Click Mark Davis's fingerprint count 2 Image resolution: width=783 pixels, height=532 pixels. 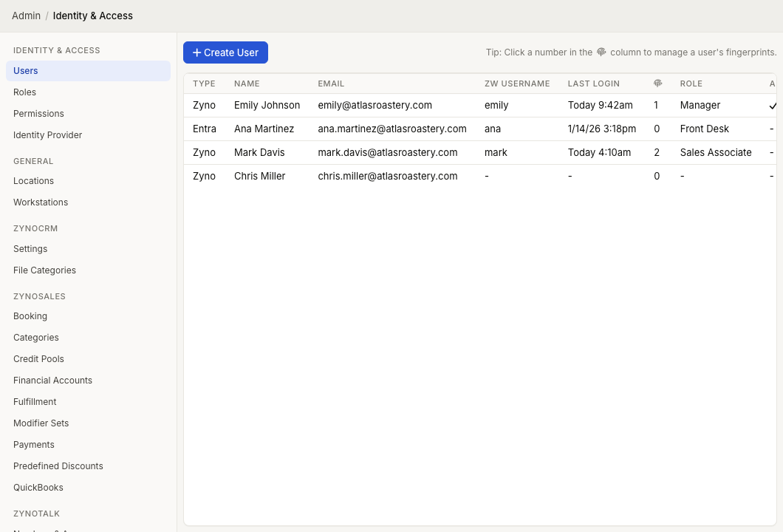pos(657,152)
